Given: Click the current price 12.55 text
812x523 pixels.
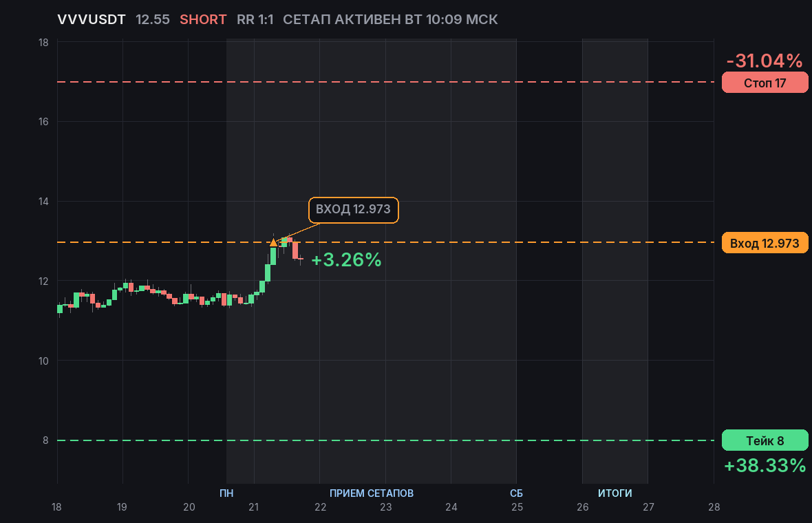Looking at the screenshot, I should click(x=152, y=20).
